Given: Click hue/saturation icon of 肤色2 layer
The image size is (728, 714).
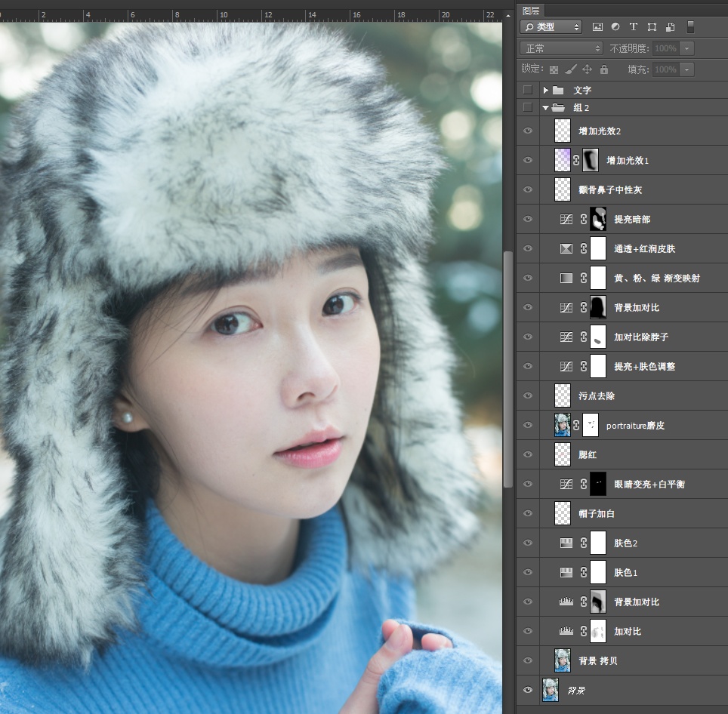Looking at the screenshot, I should coord(566,543).
